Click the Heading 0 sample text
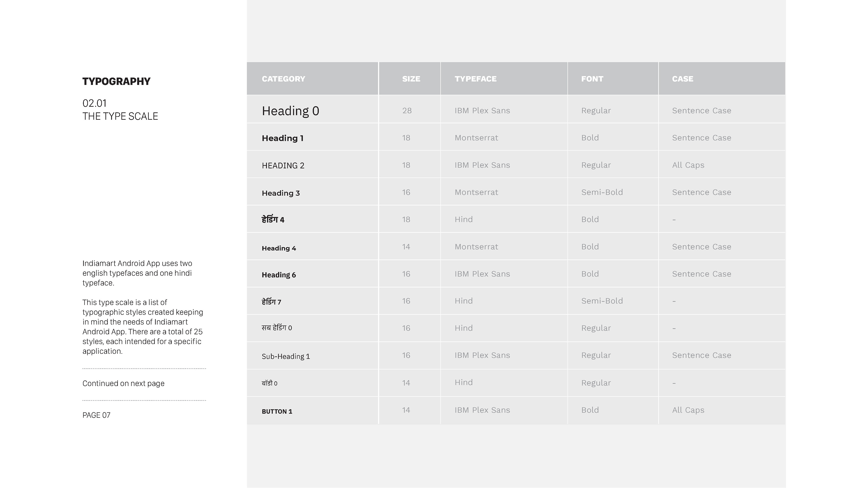The height and width of the screenshot is (488, 868). (290, 111)
